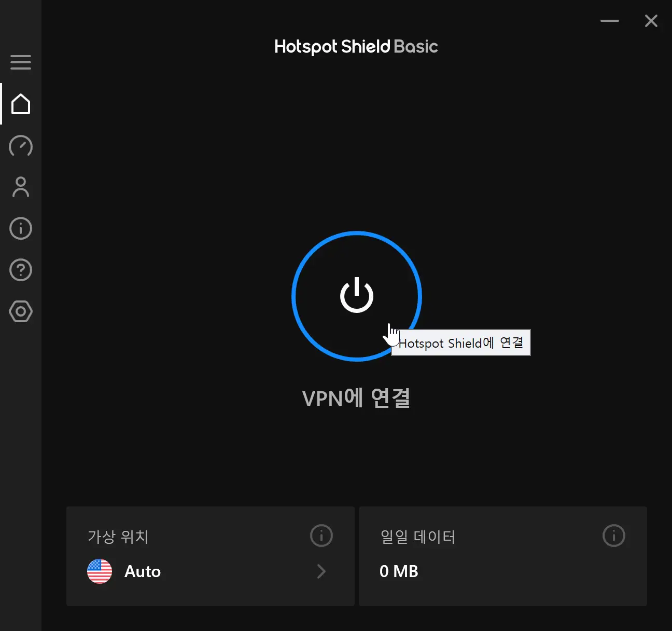Open the speed test gauge icon

pos(21,146)
